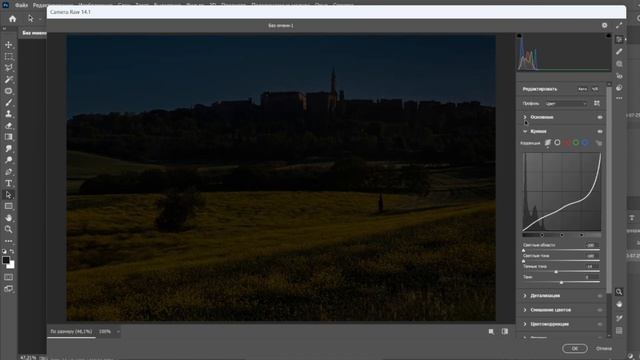The width and height of the screenshot is (640, 360).
Task: Select the Camera Raw zoom magnifier tool
Action: tap(619, 292)
